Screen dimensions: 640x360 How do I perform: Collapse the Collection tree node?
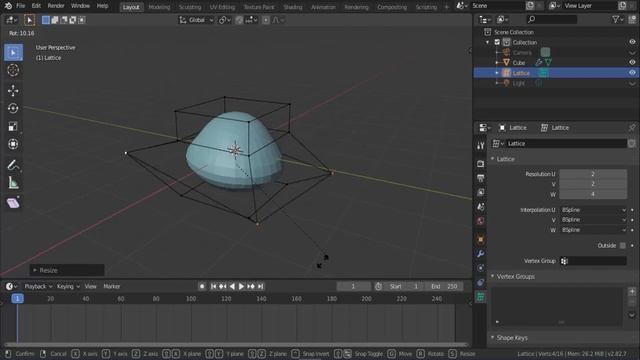pyautogui.click(x=487, y=42)
